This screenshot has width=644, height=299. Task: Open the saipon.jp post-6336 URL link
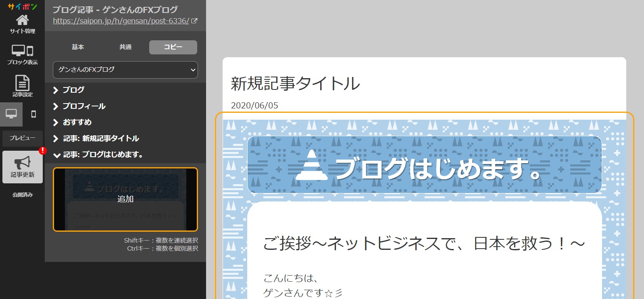121,21
